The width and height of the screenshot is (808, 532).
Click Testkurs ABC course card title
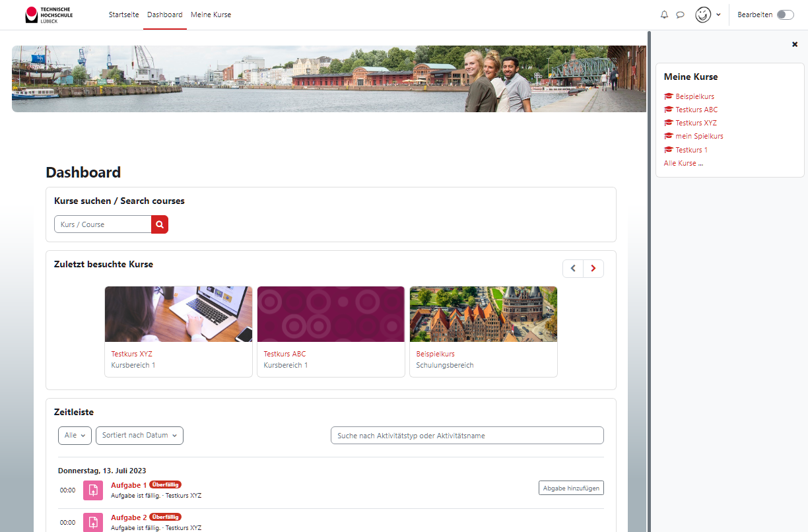coord(285,354)
